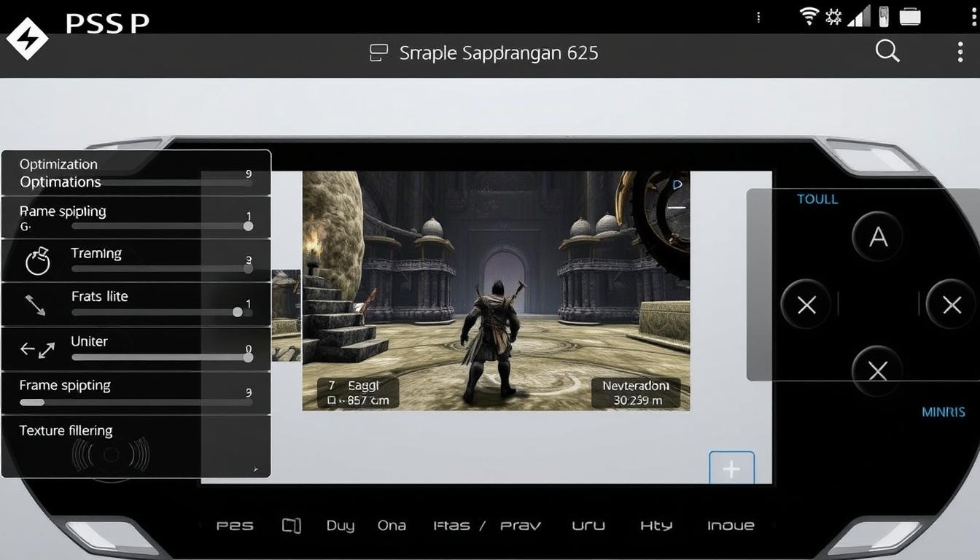Click the small thumbnail left of the game screen
980x560 pixels.
click(x=286, y=315)
